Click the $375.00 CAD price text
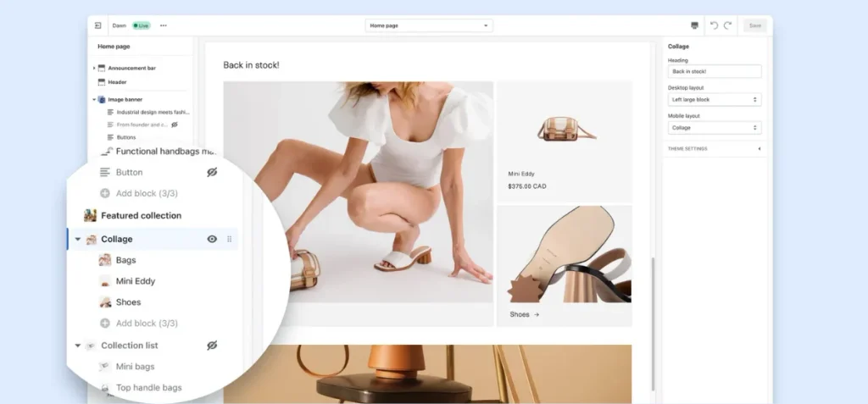 click(x=527, y=186)
